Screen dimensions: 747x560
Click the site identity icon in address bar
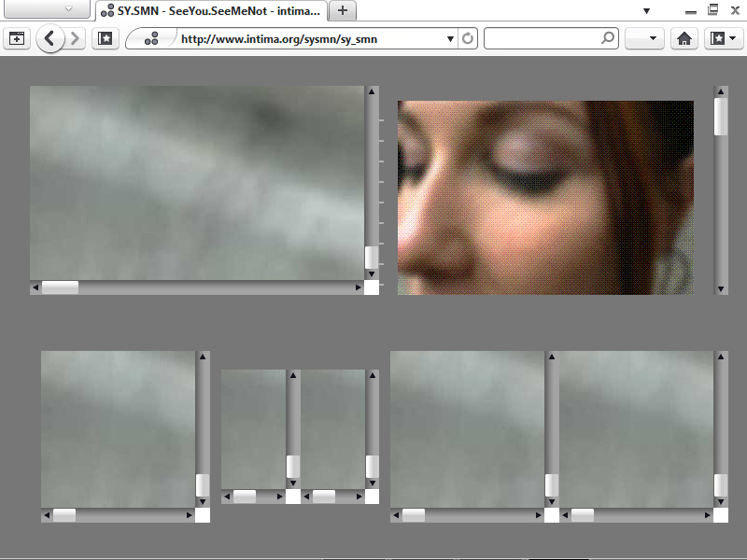click(151, 39)
